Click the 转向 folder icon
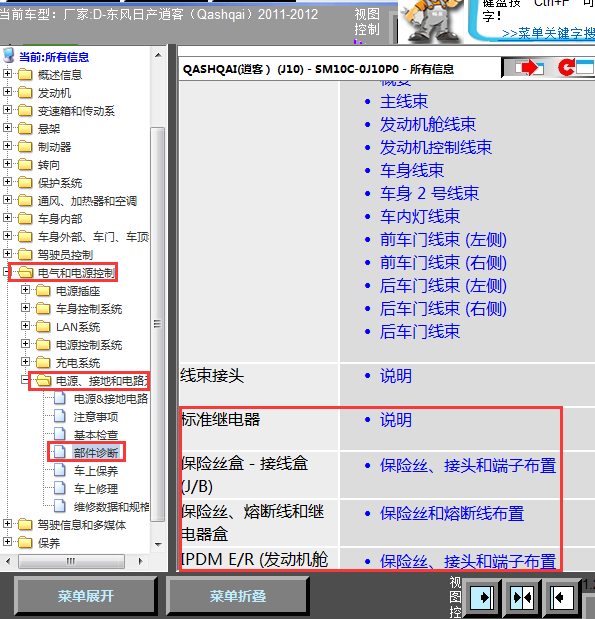Image resolution: width=595 pixels, height=619 pixels. pos(25,164)
